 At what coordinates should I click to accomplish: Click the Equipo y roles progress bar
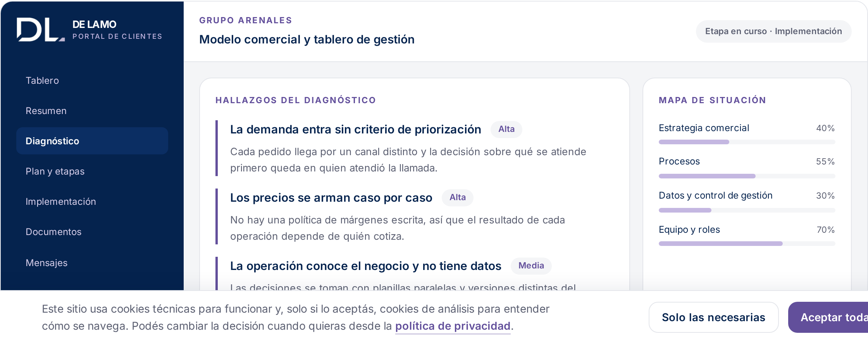pos(747,244)
